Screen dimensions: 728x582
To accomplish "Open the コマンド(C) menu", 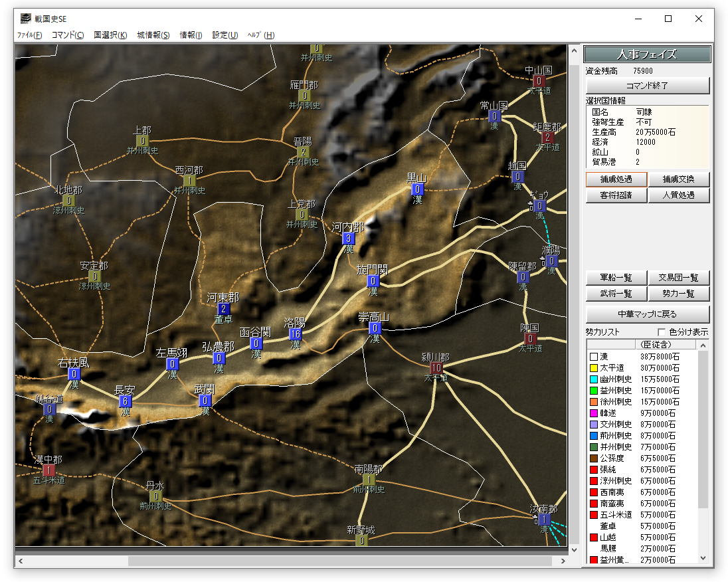I will (x=68, y=35).
